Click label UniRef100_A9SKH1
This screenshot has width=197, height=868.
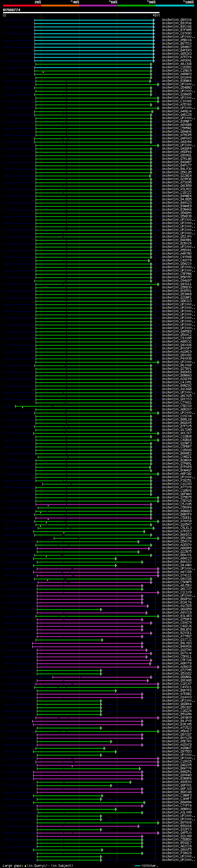pyautogui.click(x=177, y=61)
